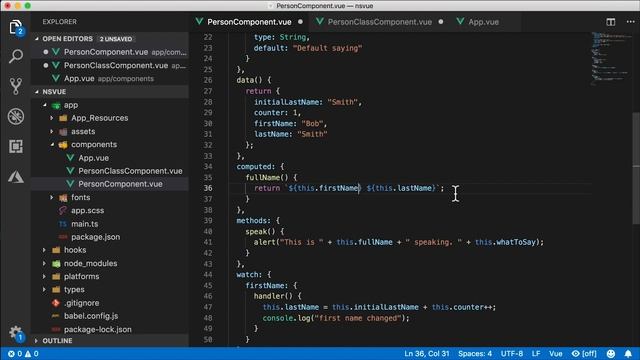
Task: Select PersonComponent.vue under components folder
Action: point(120,184)
